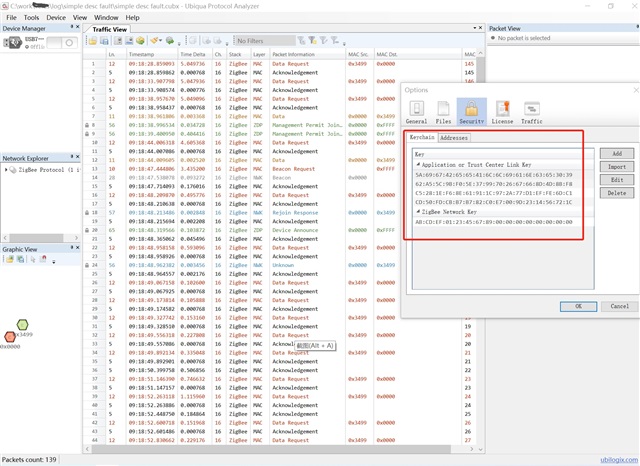This screenshot has height=466, width=640.
Task: Collapse the ZigBee Network Key group
Action: click(418, 213)
